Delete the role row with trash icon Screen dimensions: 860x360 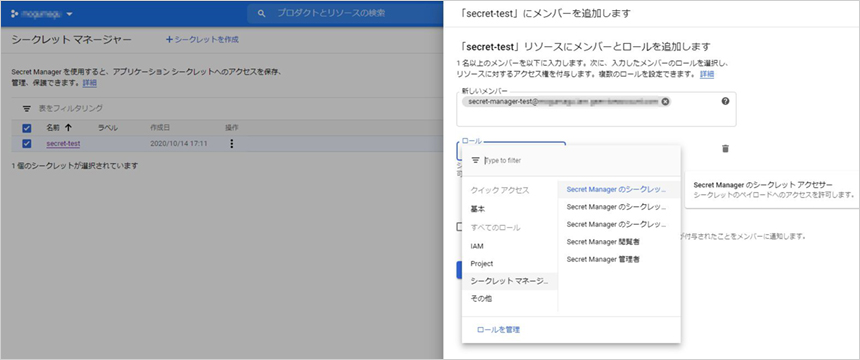click(x=725, y=149)
